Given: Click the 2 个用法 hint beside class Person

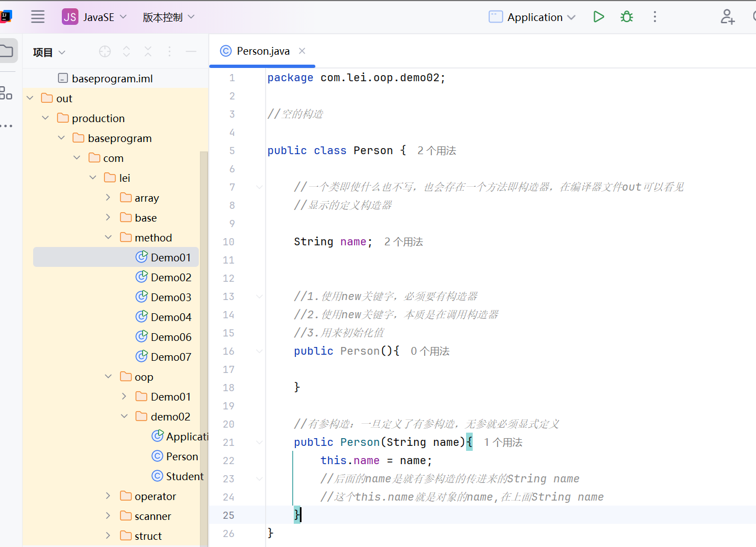Looking at the screenshot, I should [x=437, y=151].
